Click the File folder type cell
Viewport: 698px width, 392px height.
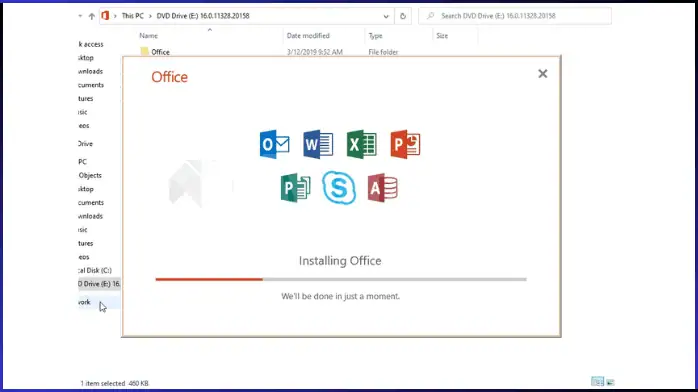[x=383, y=52]
